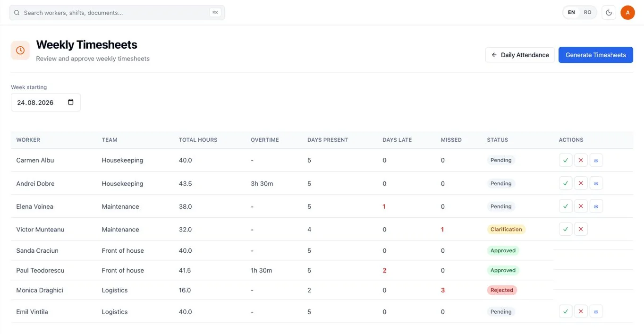Click Rejected status badge for Monica Draghici
The image size is (644, 334).
click(x=502, y=290)
